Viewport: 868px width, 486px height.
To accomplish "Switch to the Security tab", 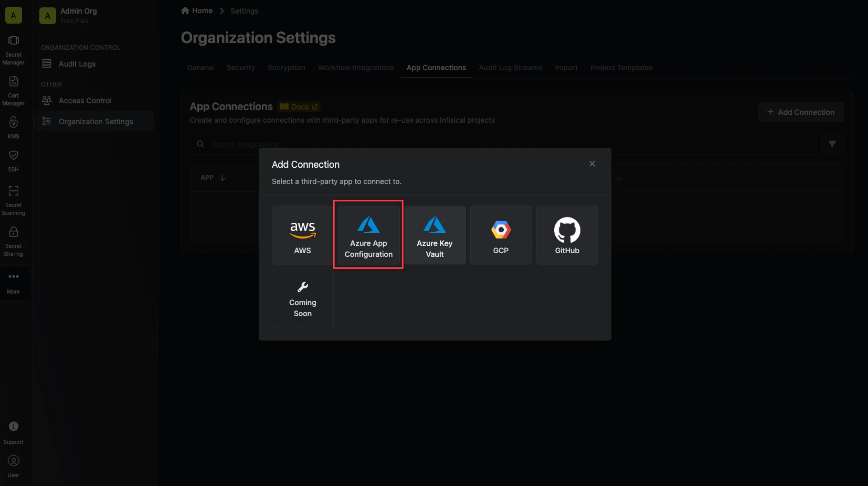I will [241, 68].
